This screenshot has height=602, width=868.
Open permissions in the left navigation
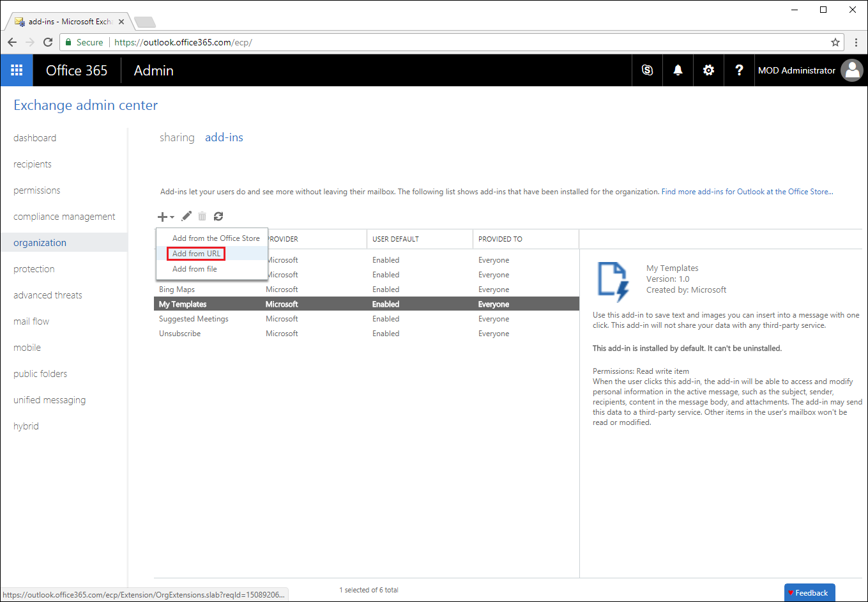[x=37, y=190]
